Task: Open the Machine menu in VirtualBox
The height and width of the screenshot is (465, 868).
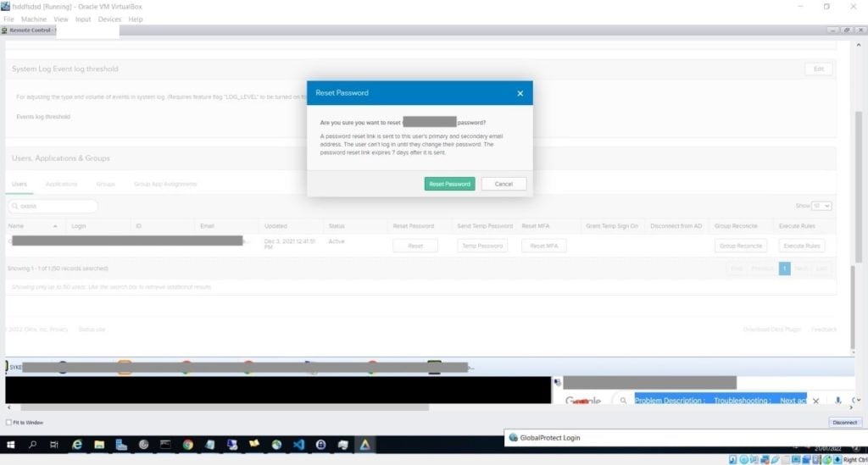Action: [34, 19]
